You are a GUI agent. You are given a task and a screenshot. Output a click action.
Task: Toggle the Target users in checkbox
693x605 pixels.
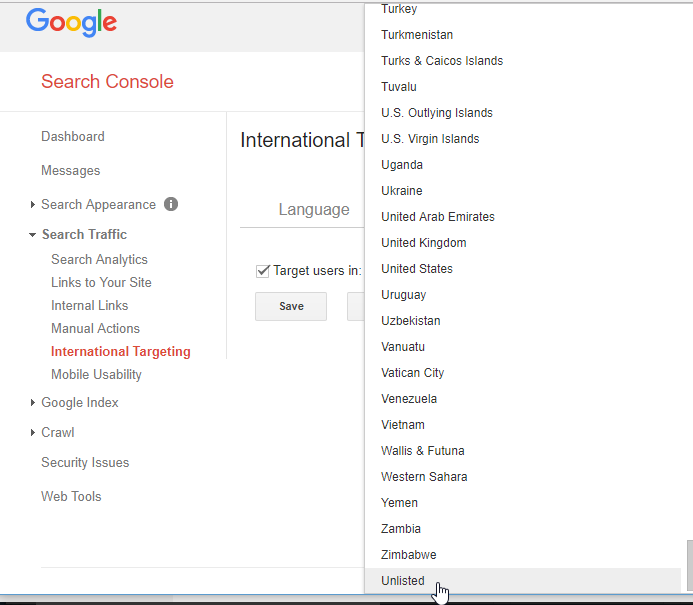point(263,271)
